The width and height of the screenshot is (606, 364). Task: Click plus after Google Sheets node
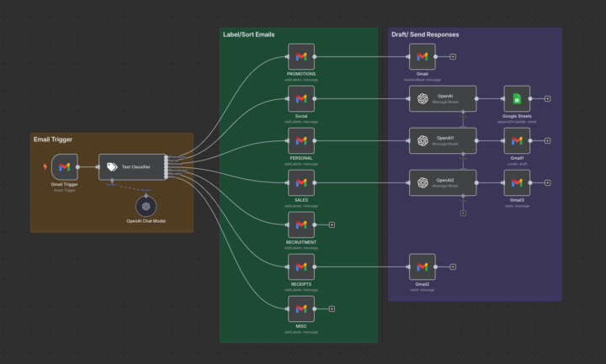pyautogui.click(x=548, y=99)
